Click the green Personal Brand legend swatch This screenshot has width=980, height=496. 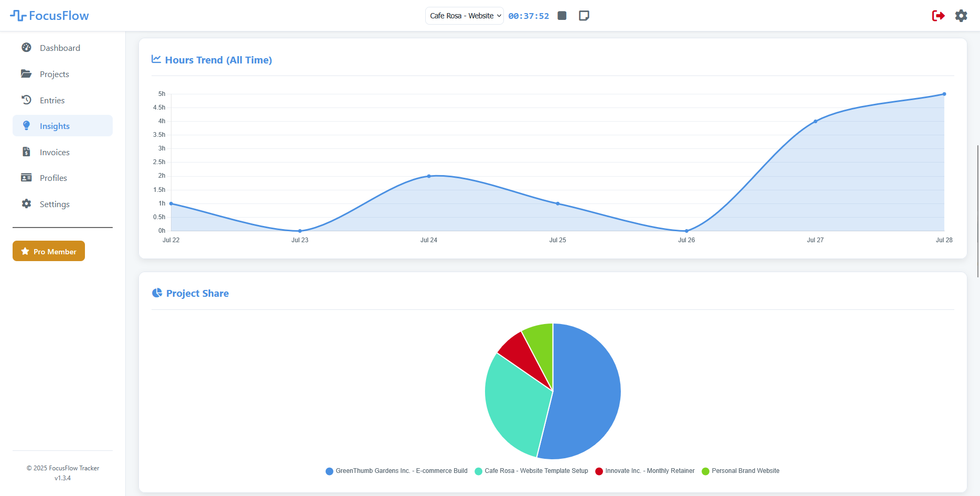(705, 471)
